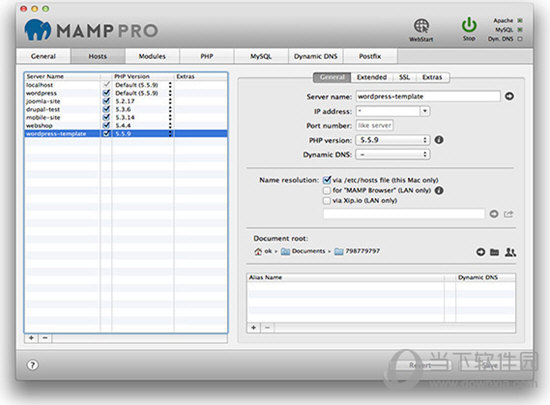
Task: Open PHP version stepper for drupal-test row
Action: coord(170,109)
